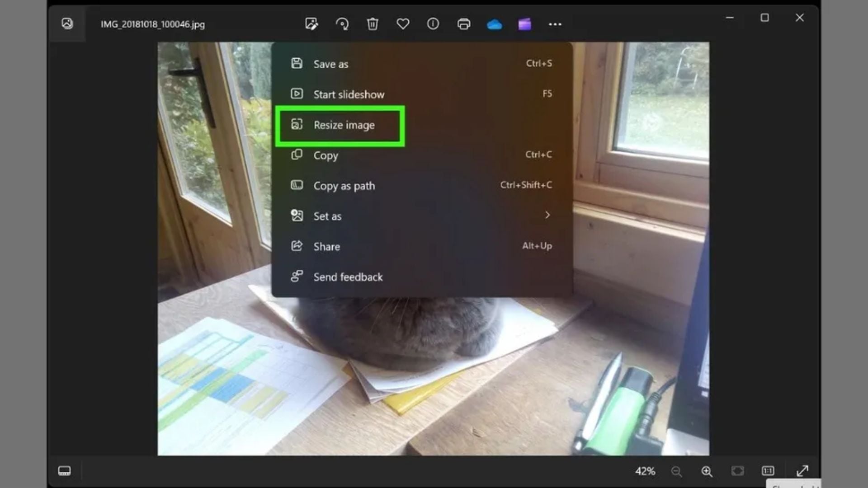Toggle the filmstrip view button
This screenshot has width=868, height=488.
point(64,471)
